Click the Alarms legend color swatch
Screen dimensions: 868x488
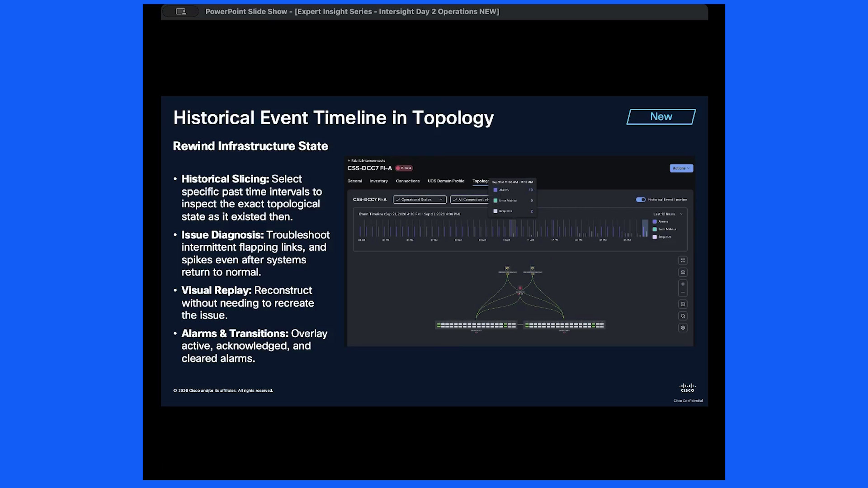click(x=655, y=221)
